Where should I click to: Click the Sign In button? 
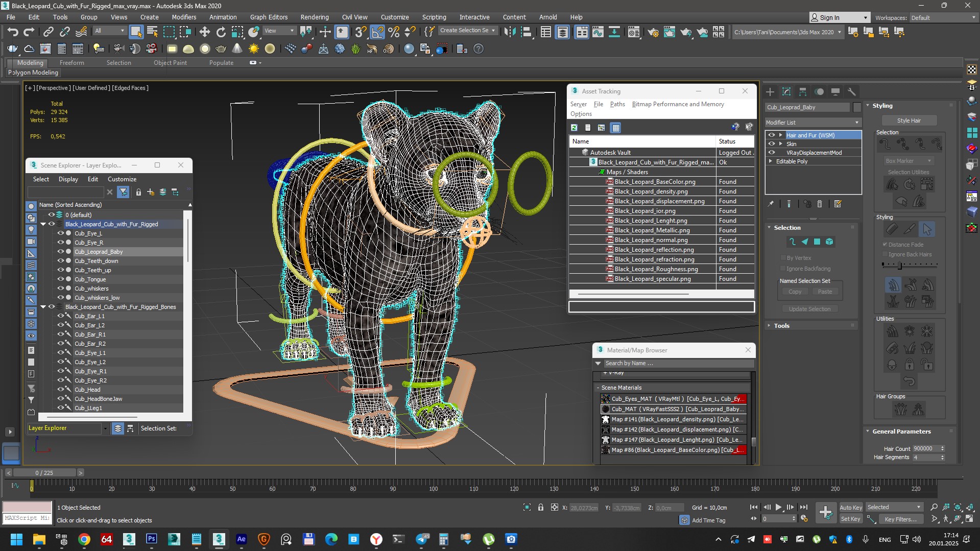pos(840,17)
